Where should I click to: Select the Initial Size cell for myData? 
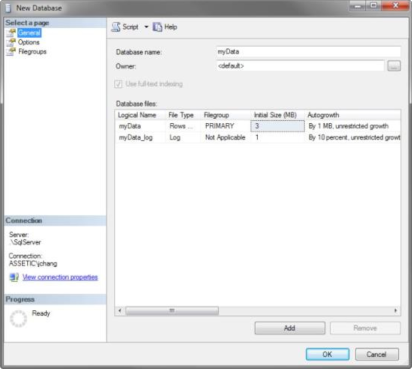click(x=277, y=126)
